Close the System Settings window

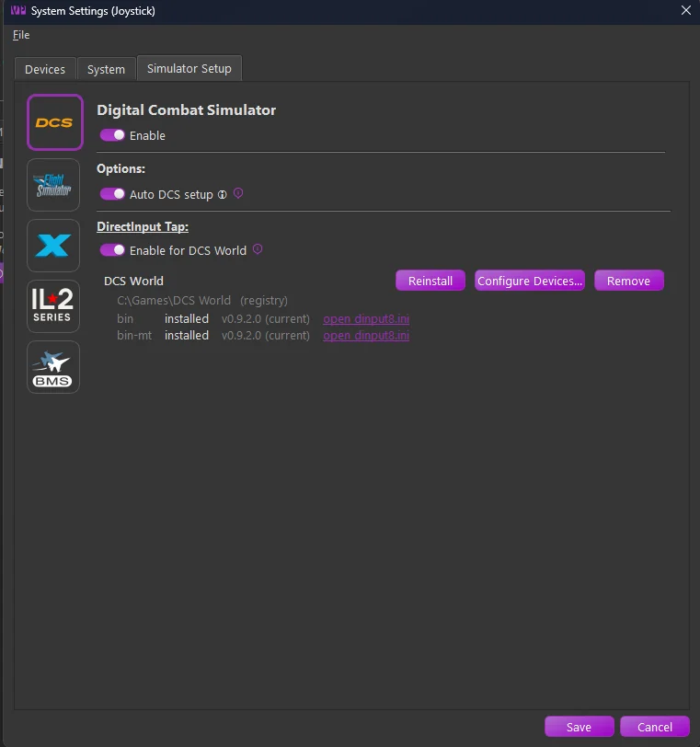click(x=685, y=10)
